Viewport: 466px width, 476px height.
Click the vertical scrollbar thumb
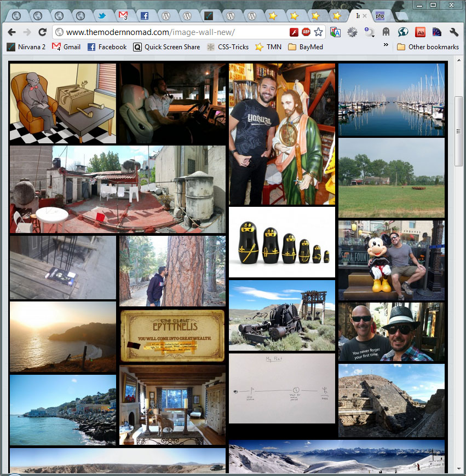pyautogui.click(x=459, y=131)
